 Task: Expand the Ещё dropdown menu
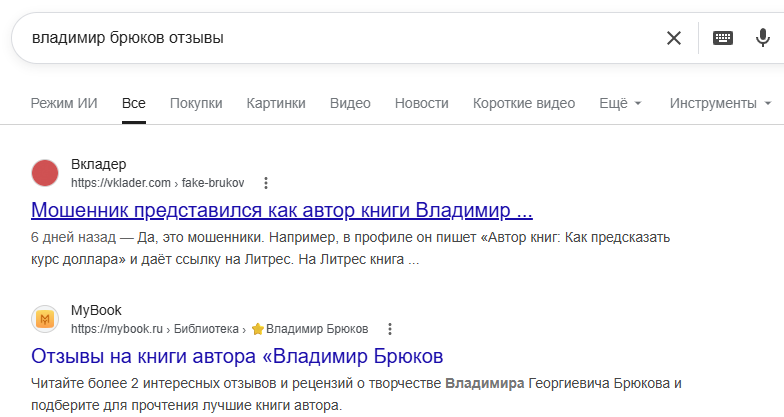point(620,103)
